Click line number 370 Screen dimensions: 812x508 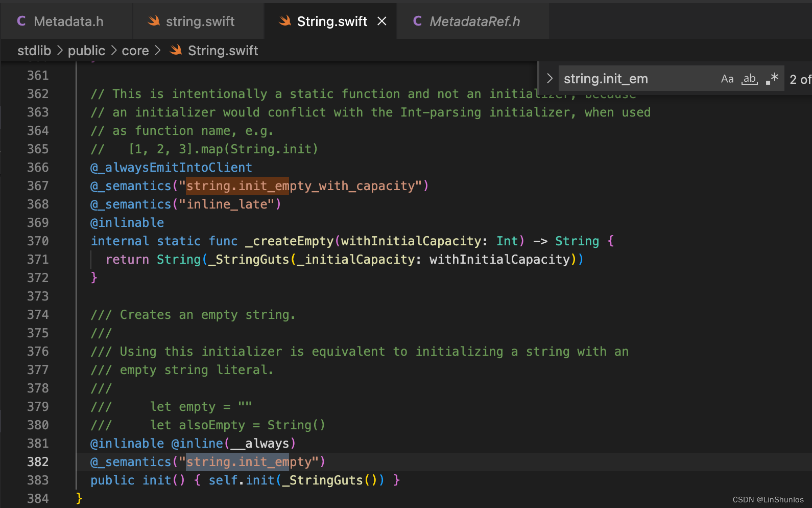pyautogui.click(x=38, y=241)
